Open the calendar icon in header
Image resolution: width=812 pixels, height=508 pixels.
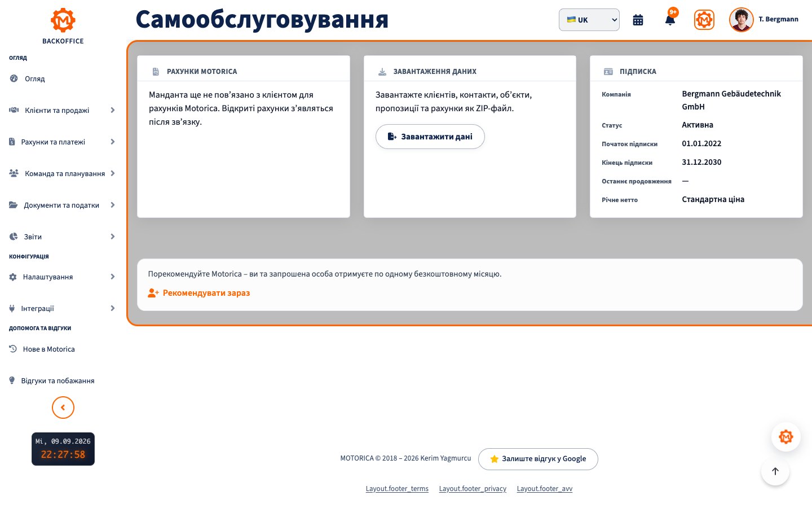click(638, 20)
